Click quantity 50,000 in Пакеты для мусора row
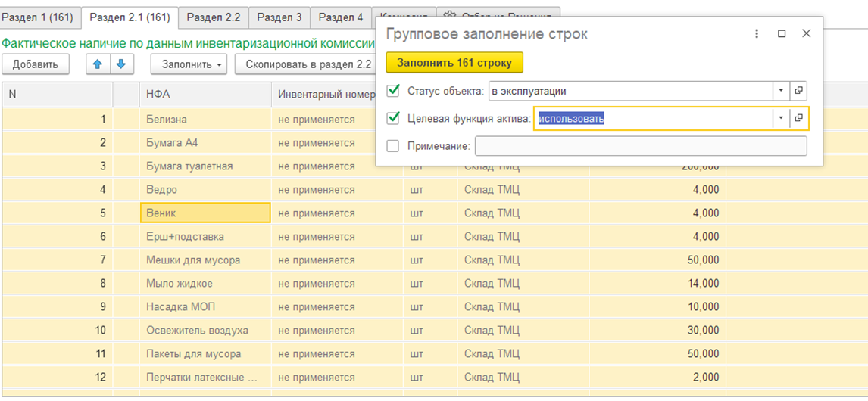Viewport: 868px width, 401px height. point(657,354)
